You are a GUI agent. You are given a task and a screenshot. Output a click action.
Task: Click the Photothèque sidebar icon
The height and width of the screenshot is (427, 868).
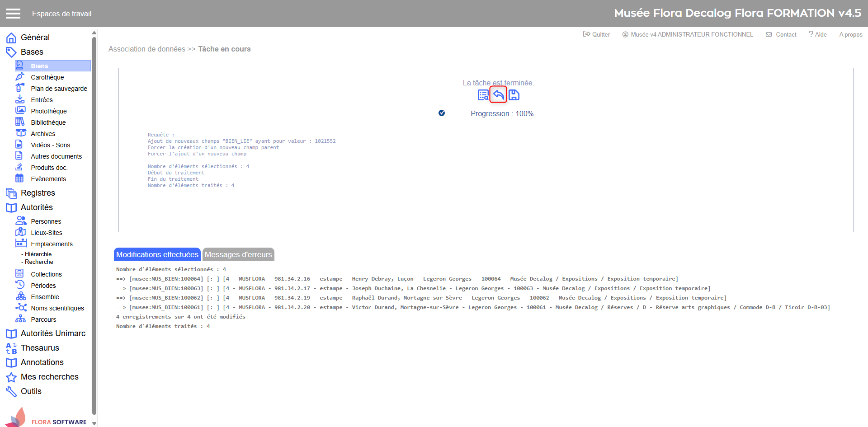click(x=20, y=111)
